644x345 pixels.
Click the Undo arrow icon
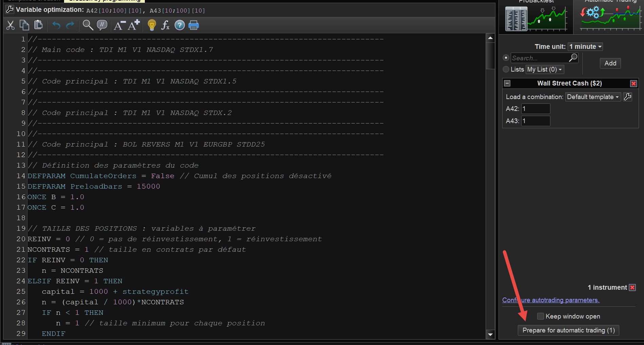(56, 25)
